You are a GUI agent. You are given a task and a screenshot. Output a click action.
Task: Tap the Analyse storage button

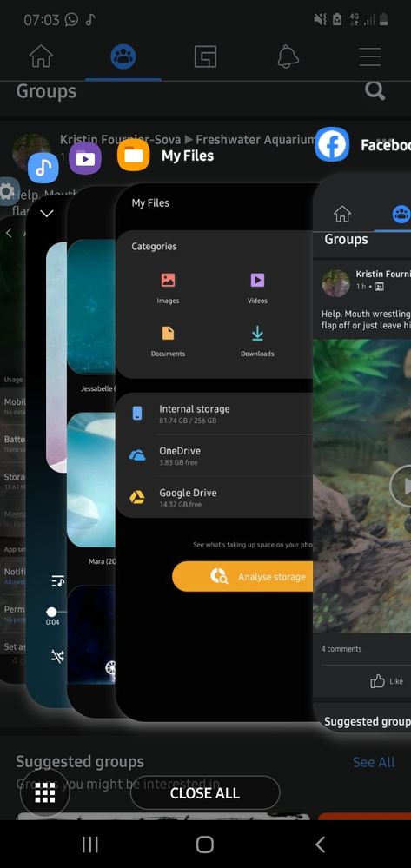[x=244, y=576]
